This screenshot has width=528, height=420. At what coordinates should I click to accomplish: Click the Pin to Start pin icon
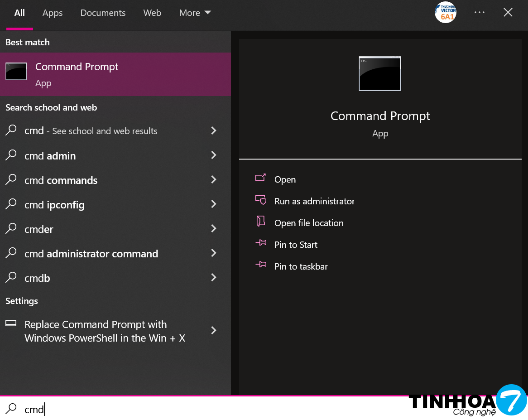(x=260, y=243)
